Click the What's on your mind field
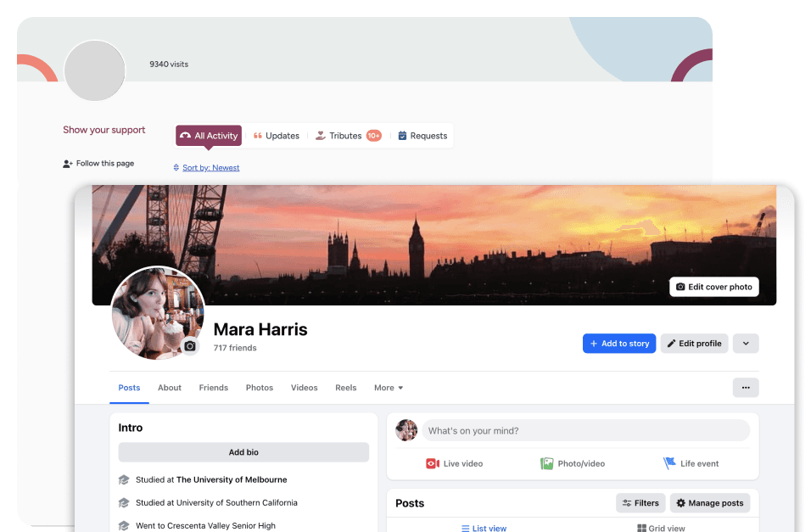Screen dimensions: 811x532 (x=585, y=430)
